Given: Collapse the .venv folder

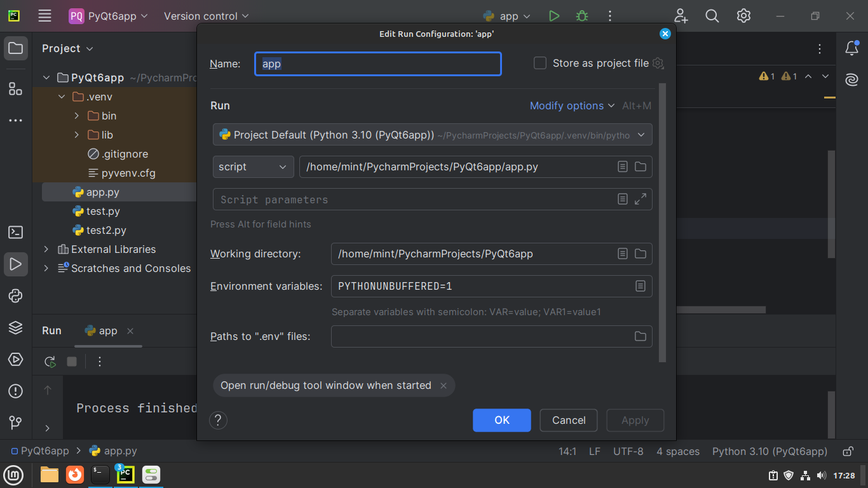Looking at the screenshot, I should [x=62, y=97].
